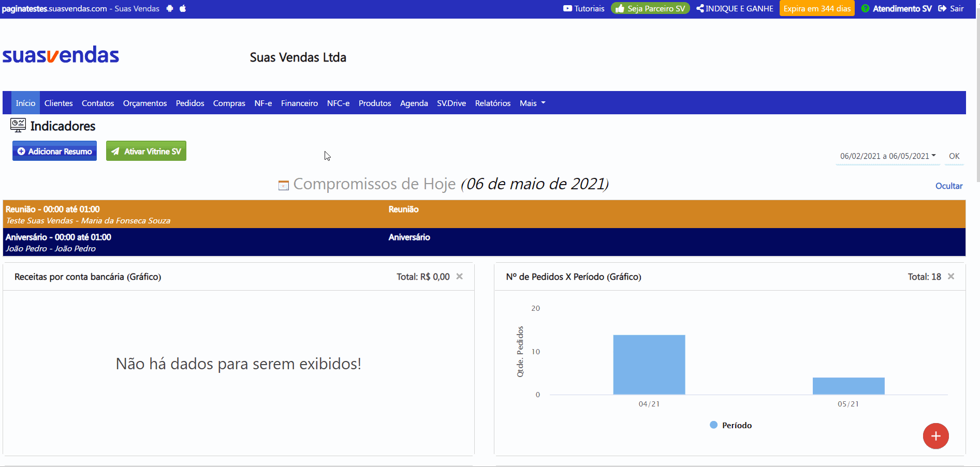Go to the Início tab
Viewport: 980px width, 467px height.
pos(25,103)
